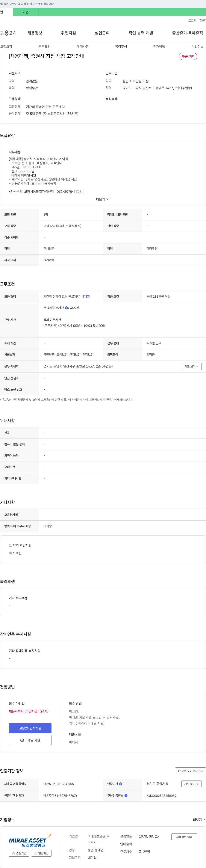This screenshot has height=868, width=206.
Task: Select the 월급 183만원 이상 summary text
Action: click(136, 81)
